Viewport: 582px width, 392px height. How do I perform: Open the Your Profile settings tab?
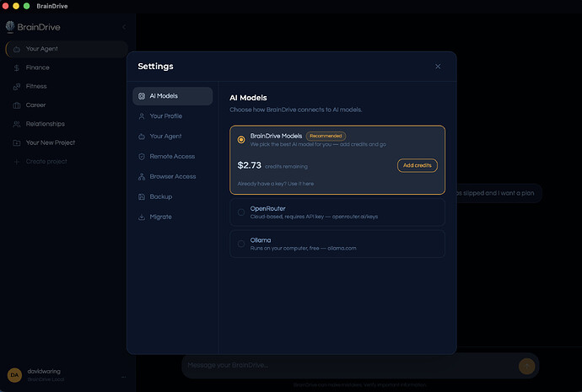click(173, 116)
